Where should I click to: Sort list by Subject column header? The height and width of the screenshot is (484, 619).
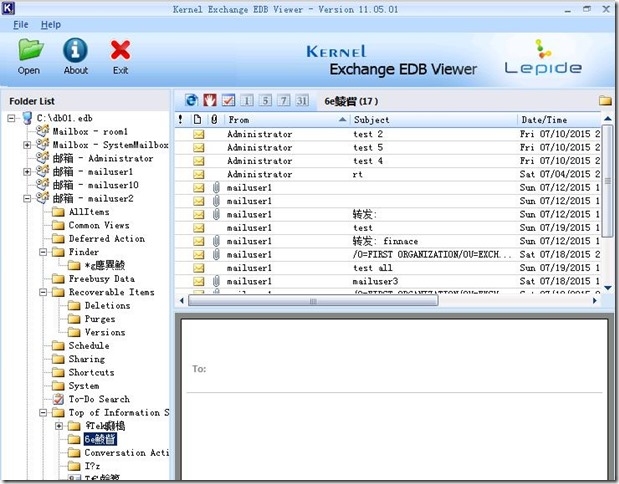click(x=433, y=119)
